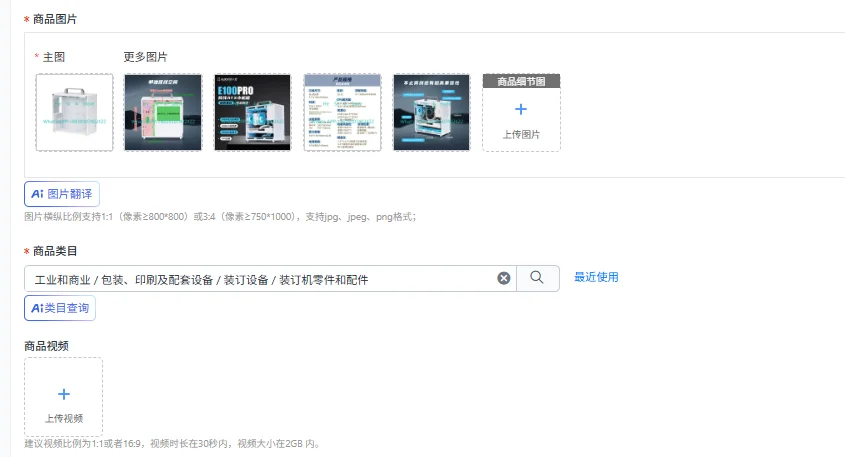845x457 pixels.
Task: Click the 商品类目 section heading
Action: (55, 251)
